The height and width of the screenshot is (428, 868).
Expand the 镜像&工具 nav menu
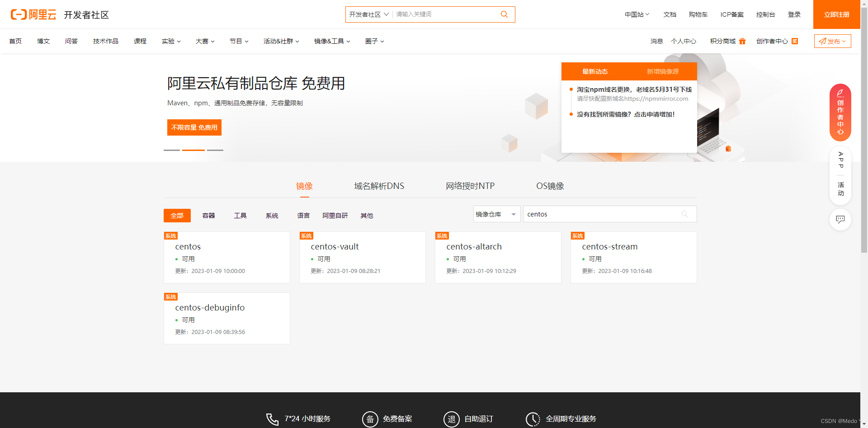point(332,41)
